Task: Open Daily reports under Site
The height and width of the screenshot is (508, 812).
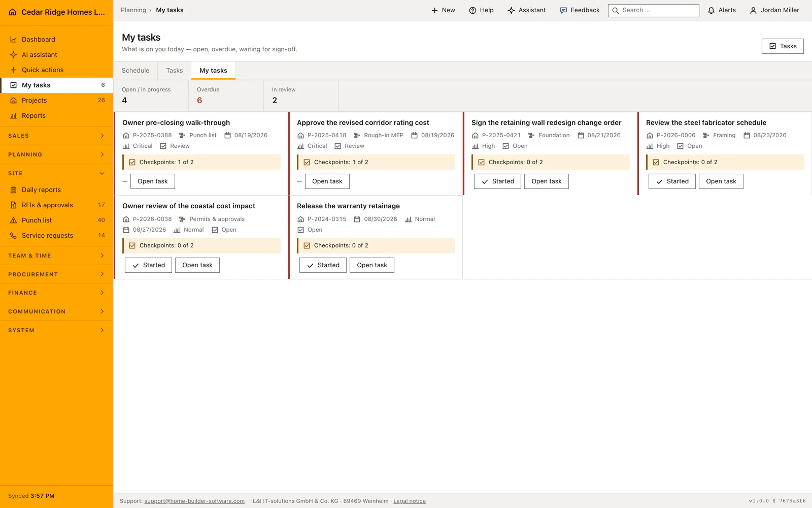Action: coord(56,189)
